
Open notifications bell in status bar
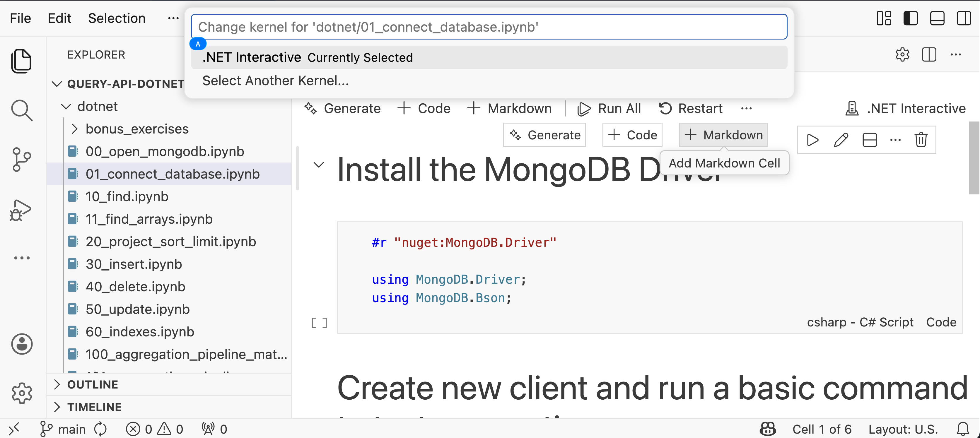click(963, 429)
